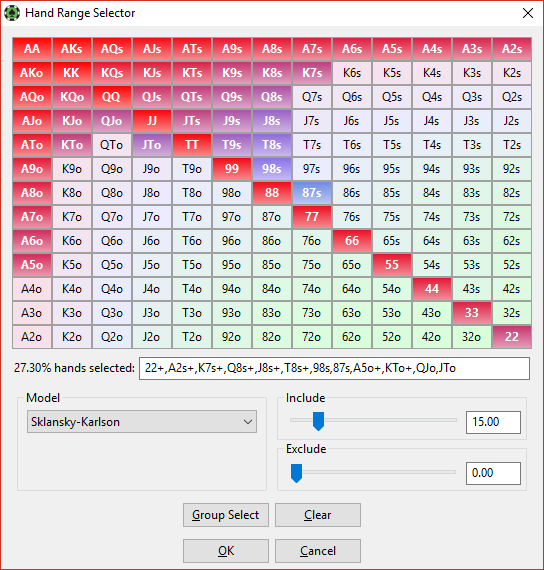
Task: Toggle the TT hand cell
Action: [x=192, y=145]
